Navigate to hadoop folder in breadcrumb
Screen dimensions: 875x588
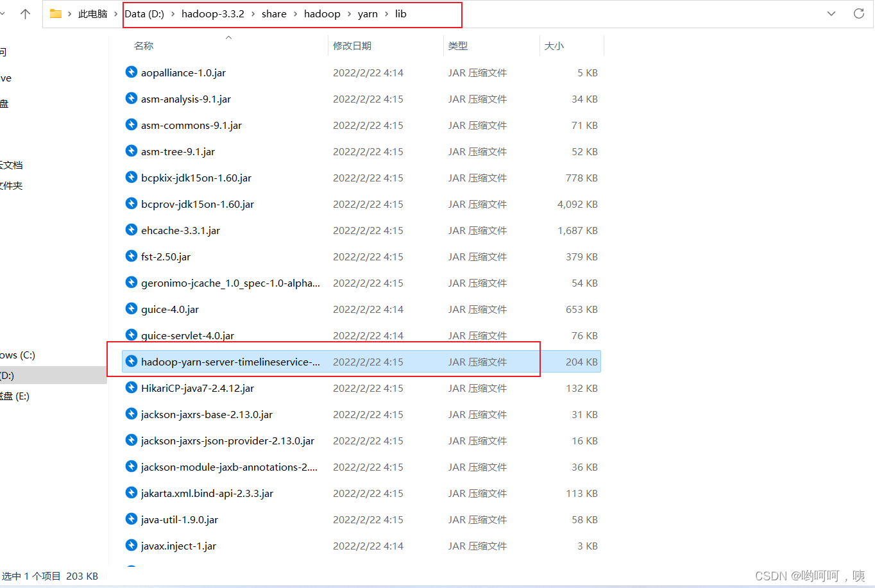point(322,14)
